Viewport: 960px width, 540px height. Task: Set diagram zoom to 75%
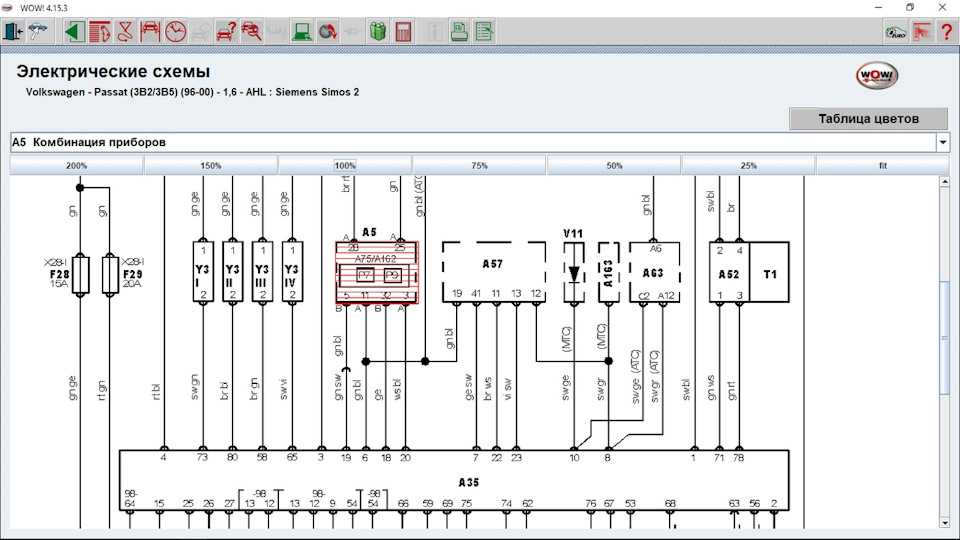479,165
